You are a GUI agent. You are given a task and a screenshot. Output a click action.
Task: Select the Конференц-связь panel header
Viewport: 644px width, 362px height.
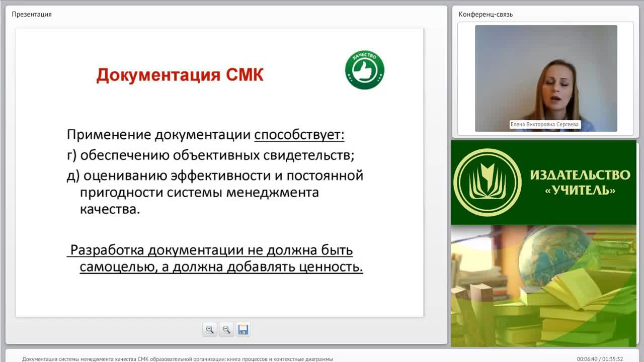[486, 14]
